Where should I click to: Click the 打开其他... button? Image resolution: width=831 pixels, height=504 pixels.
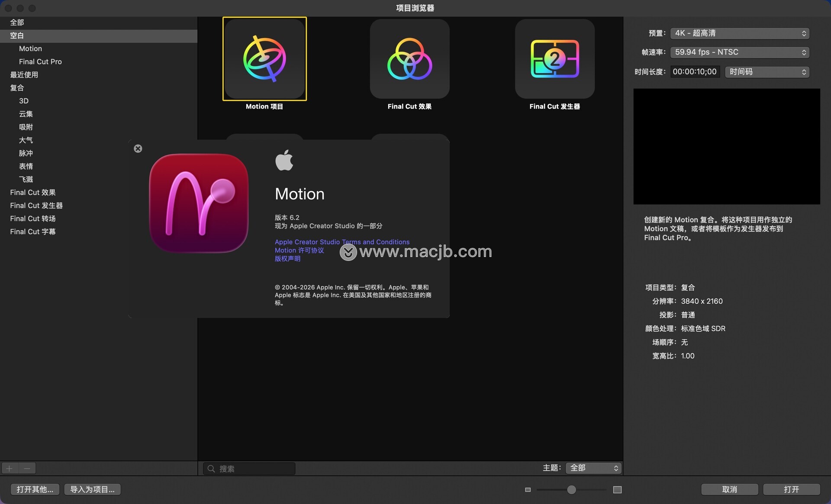[x=35, y=489]
